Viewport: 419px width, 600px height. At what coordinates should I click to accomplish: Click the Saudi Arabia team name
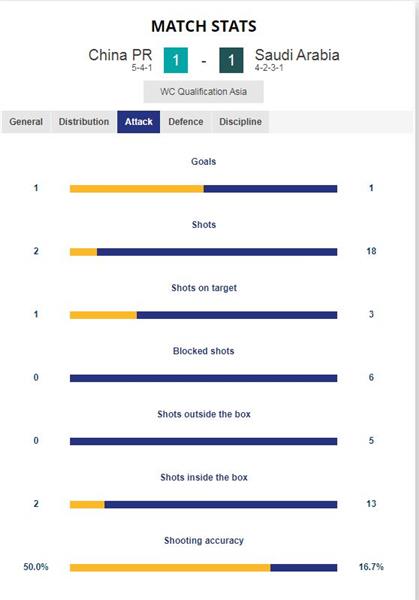tap(297, 55)
